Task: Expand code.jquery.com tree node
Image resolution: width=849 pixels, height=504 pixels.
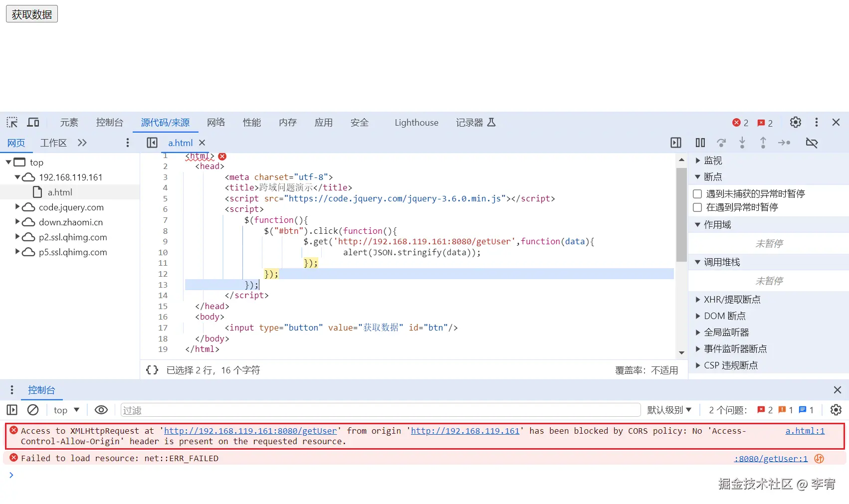Action: pos(17,206)
